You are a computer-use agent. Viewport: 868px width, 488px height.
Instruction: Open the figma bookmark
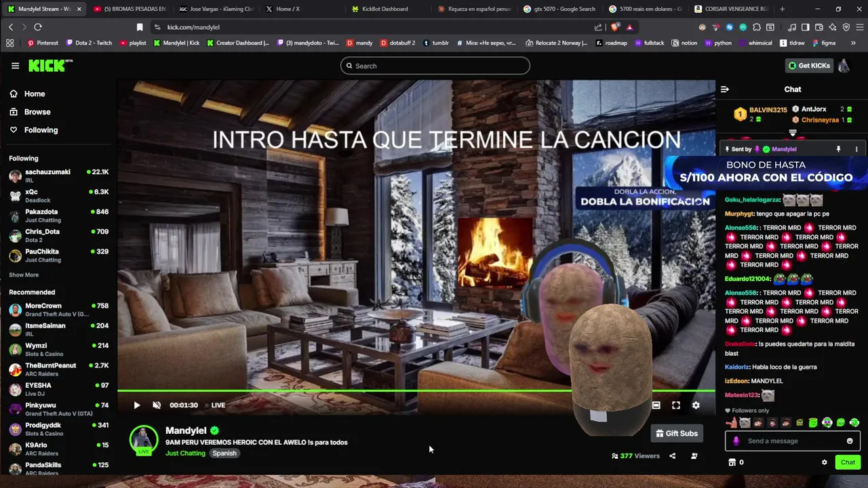[823, 43]
